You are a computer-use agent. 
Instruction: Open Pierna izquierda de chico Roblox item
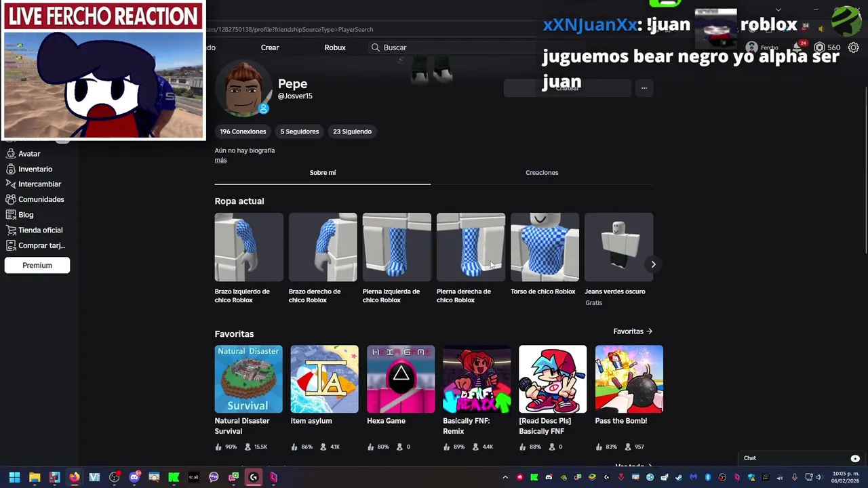(397, 258)
